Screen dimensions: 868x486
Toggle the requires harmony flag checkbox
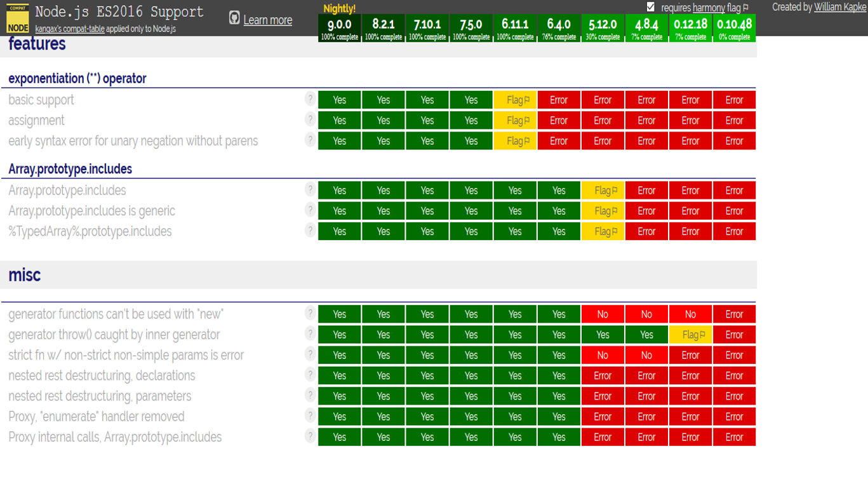tap(650, 7)
